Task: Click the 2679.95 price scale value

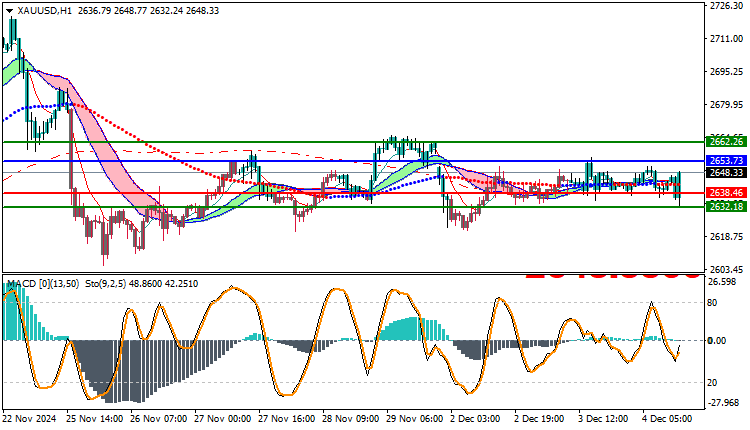Action: (x=727, y=104)
